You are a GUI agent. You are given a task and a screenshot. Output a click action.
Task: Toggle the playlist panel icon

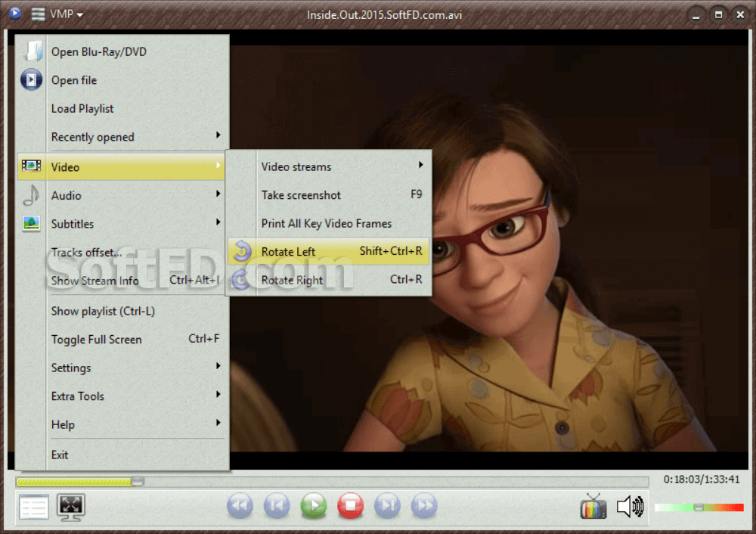pos(34,507)
